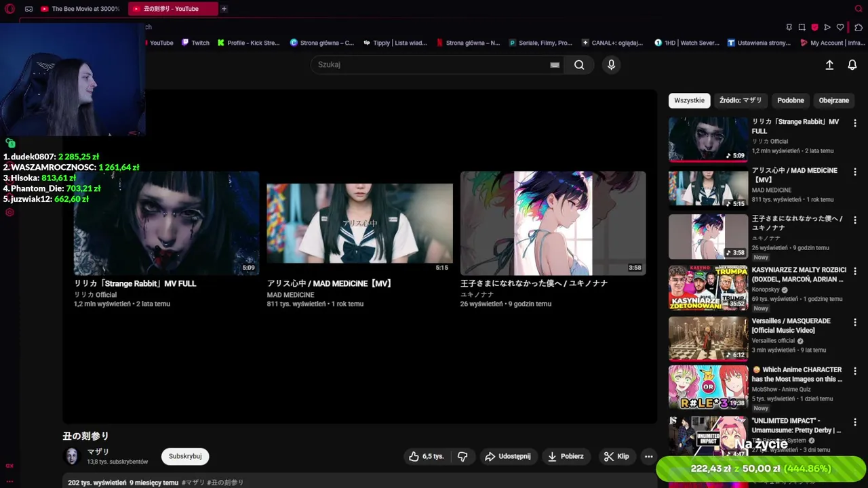The image size is (868, 488).
Task: Toggle the red ad-blocker shield icon
Action: pyautogui.click(x=814, y=27)
